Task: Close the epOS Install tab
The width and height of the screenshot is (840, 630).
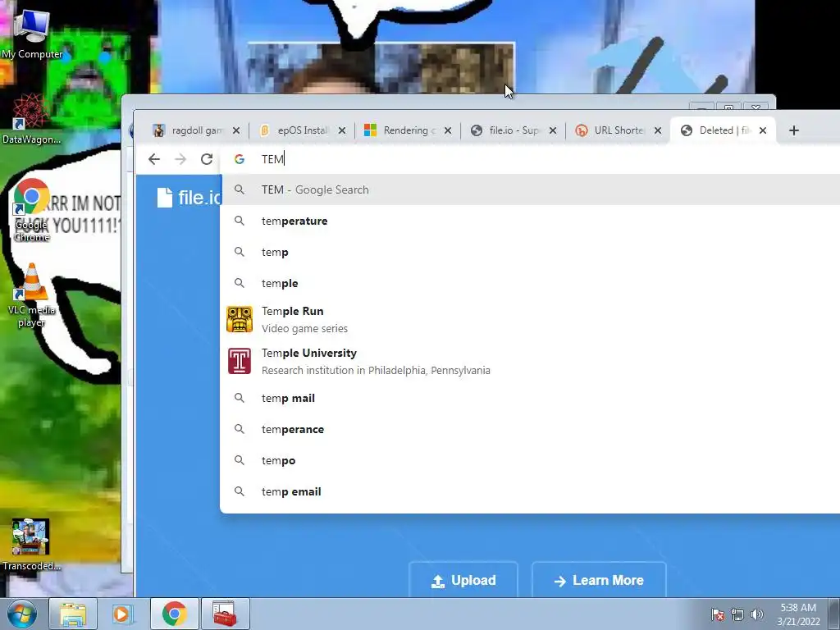Action: click(x=342, y=130)
